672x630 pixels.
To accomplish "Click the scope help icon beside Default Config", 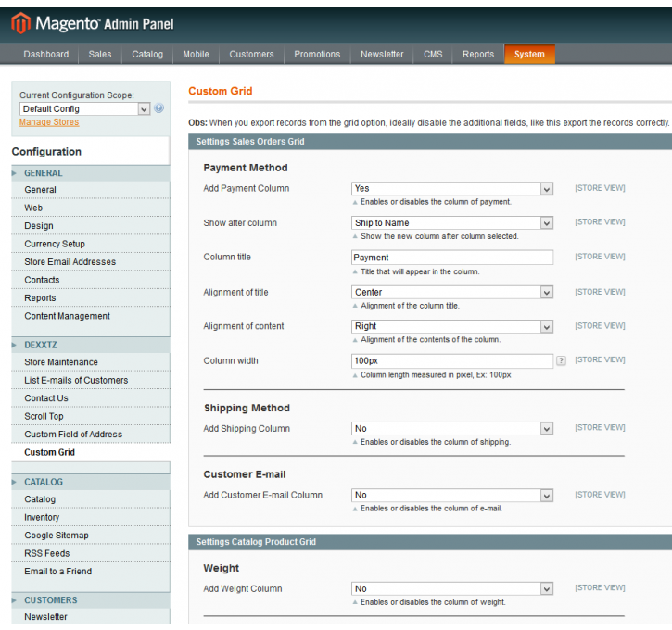I will (x=159, y=108).
